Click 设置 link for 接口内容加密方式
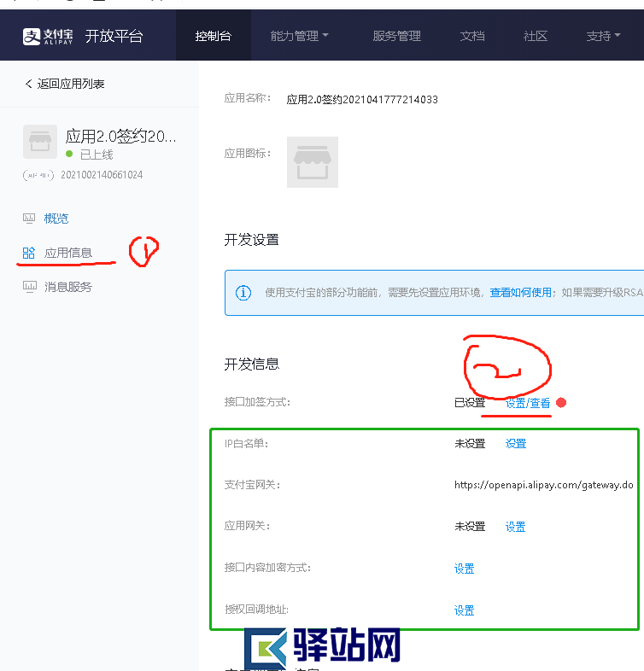The width and height of the screenshot is (644, 671). coord(464,569)
